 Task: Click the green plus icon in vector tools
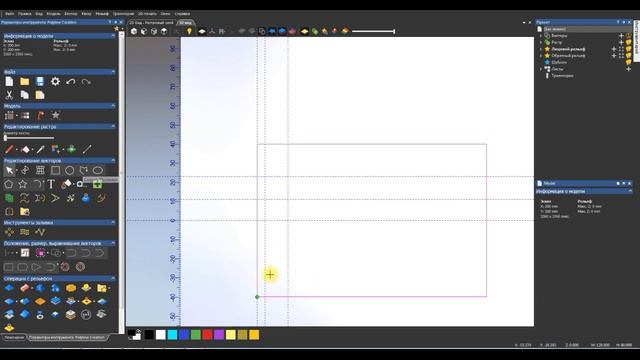[97, 184]
